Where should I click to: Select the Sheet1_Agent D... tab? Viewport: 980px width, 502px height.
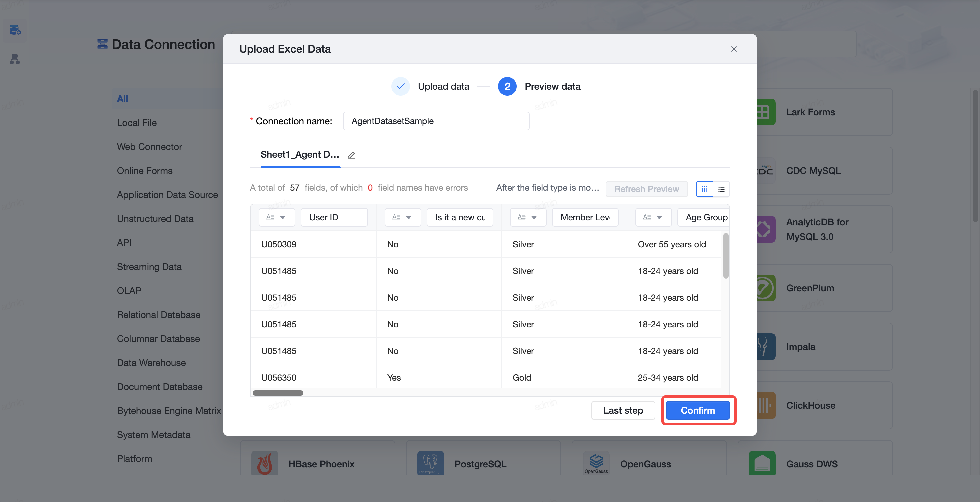[300, 155]
